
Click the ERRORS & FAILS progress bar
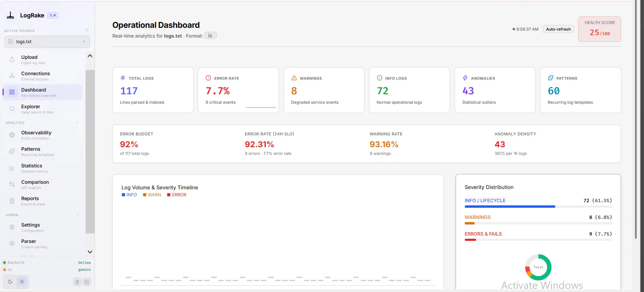click(538, 240)
